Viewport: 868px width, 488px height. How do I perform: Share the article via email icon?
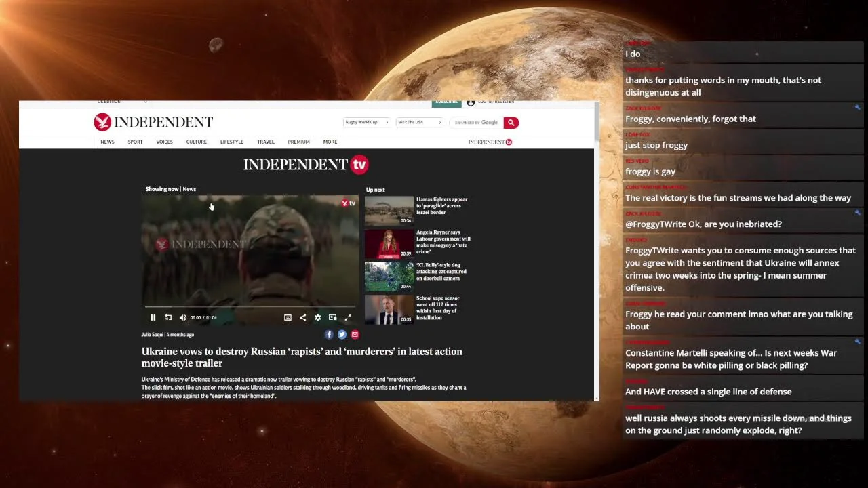355,334
